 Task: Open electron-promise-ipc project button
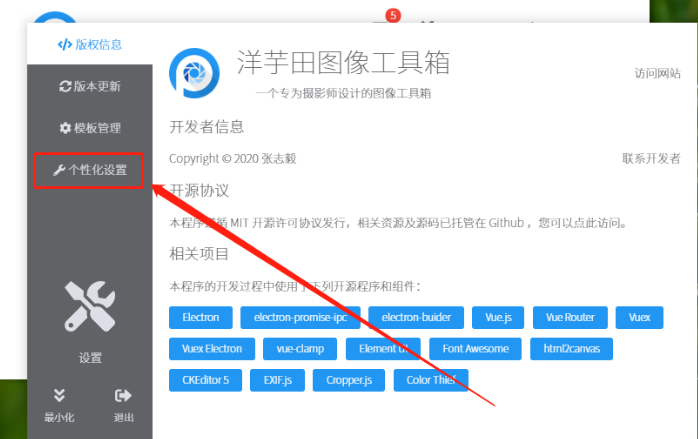pos(300,317)
